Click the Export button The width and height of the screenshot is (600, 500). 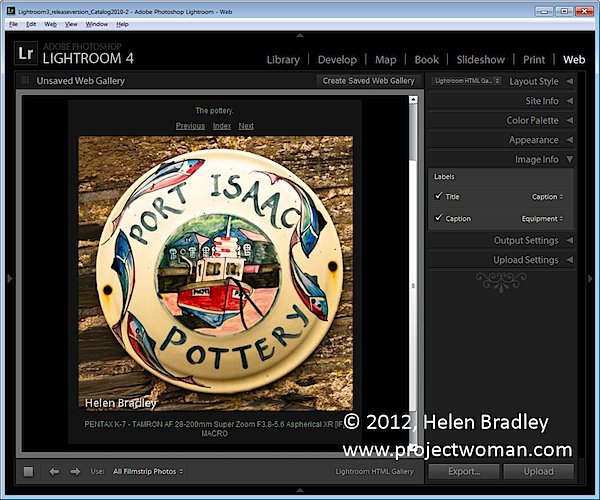tap(464, 471)
